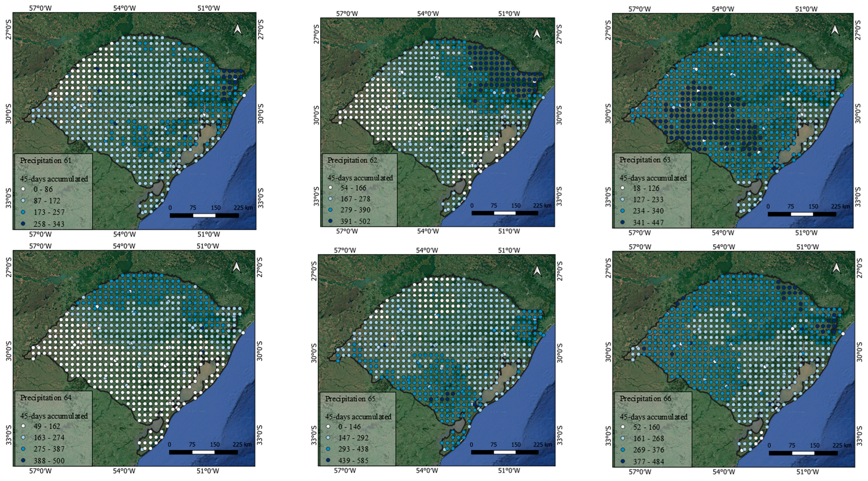Click the Precipitation 62 legend title
Screen dimensions: 868x481
coord(352,160)
